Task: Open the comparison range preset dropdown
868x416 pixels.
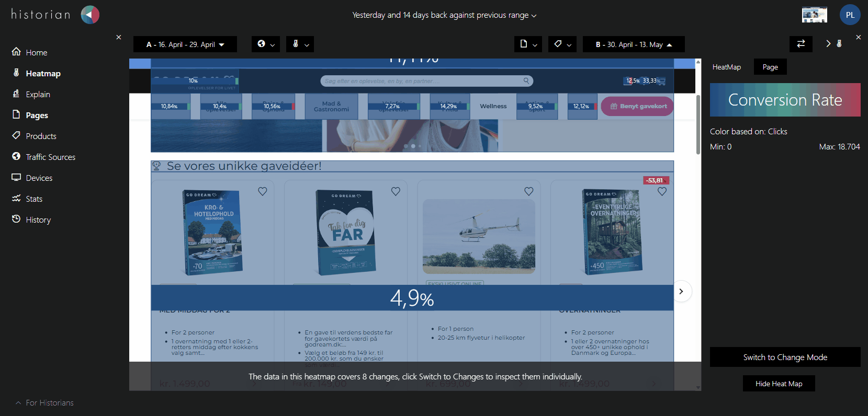Action: (444, 15)
